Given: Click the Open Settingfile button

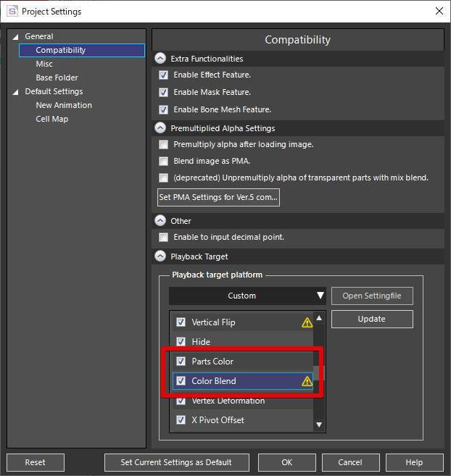Looking at the screenshot, I should click(372, 296).
